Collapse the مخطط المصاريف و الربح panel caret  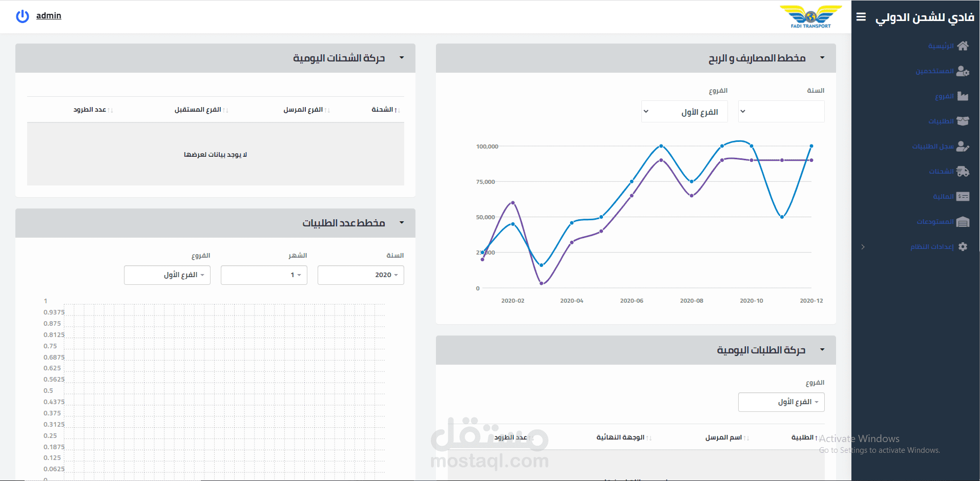tap(822, 58)
